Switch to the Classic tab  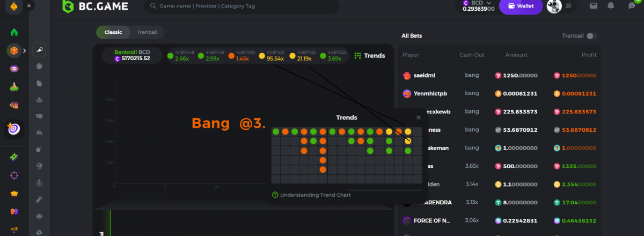[x=113, y=32]
